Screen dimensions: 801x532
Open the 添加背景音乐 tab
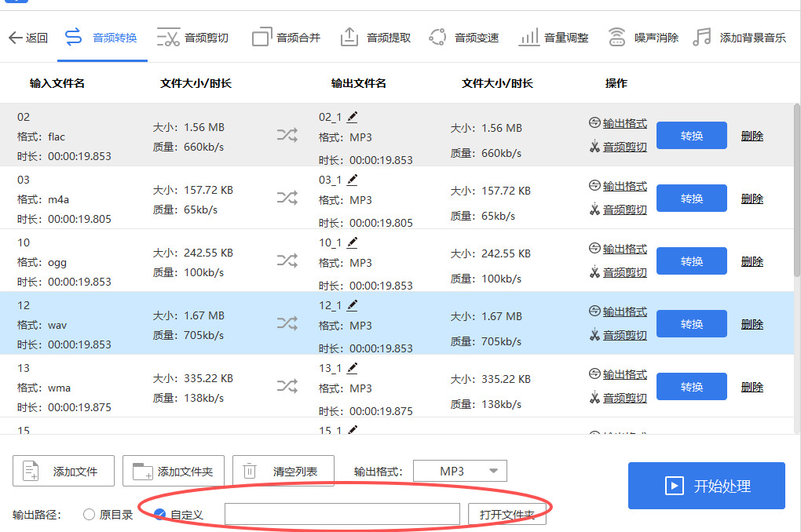point(739,37)
